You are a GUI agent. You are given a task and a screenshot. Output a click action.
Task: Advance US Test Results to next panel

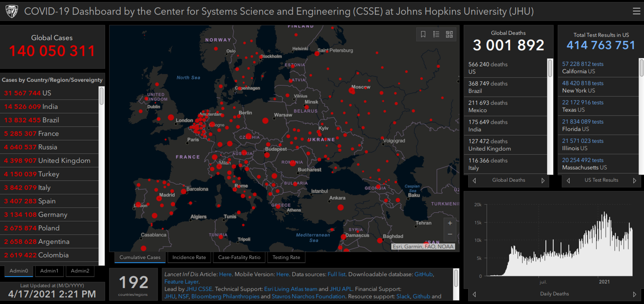click(635, 180)
